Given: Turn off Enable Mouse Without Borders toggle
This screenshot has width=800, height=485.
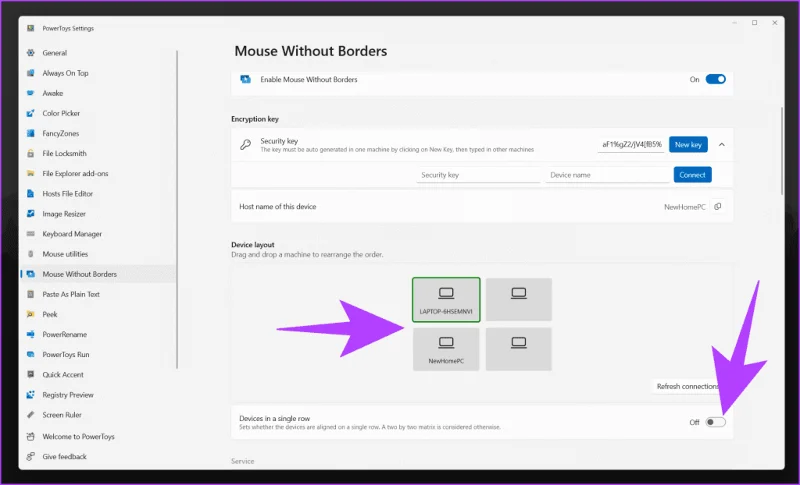Looking at the screenshot, I should click(715, 79).
